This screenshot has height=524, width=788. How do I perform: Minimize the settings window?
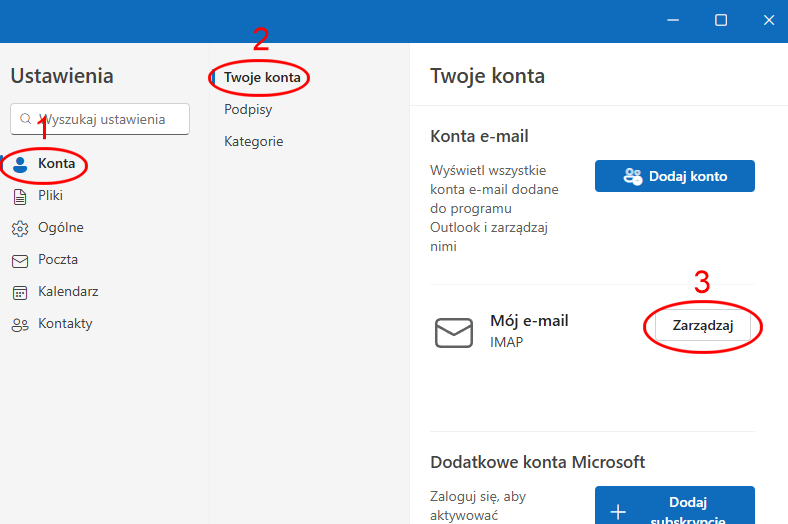673,20
